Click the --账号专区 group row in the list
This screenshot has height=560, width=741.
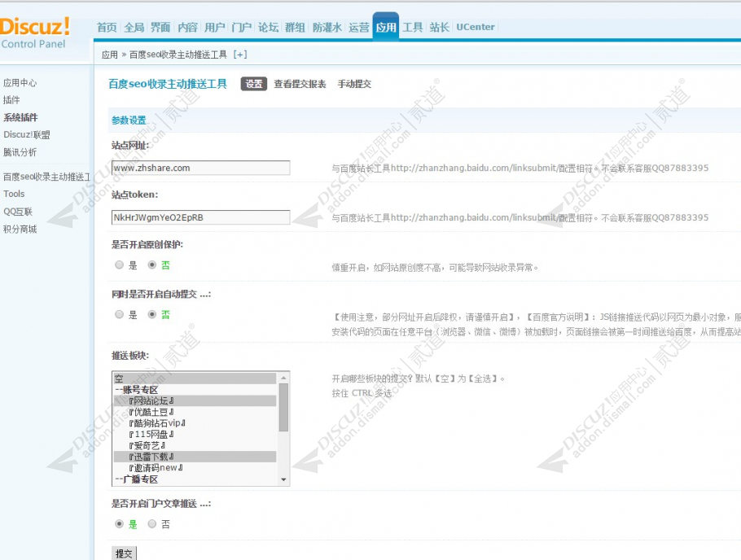click(x=195, y=390)
